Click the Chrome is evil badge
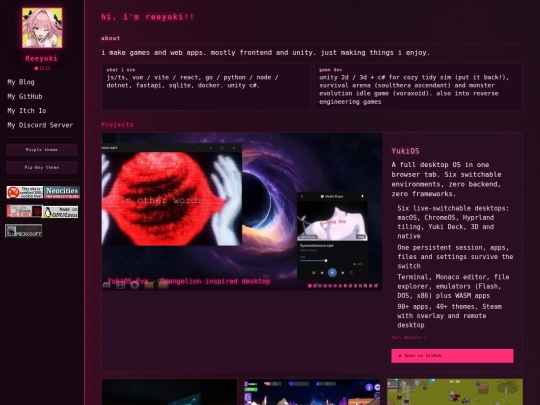The width and height of the screenshot is (540, 405). click(x=24, y=211)
